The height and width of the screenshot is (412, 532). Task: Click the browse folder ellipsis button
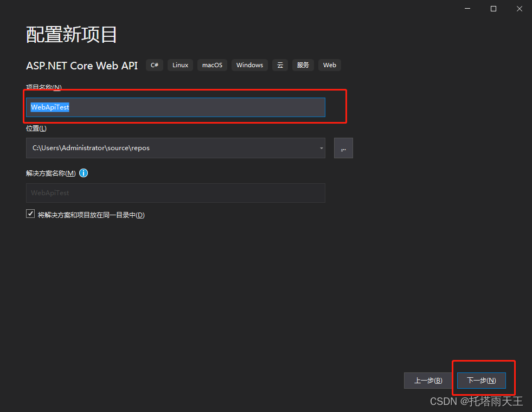[x=343, y=148]
